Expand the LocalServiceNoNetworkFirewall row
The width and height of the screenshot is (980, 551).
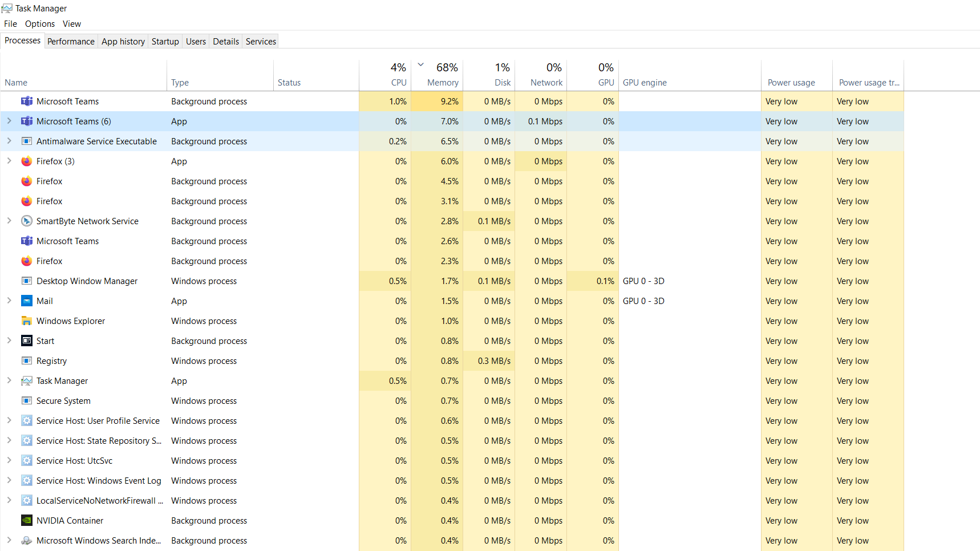[9, 500]
